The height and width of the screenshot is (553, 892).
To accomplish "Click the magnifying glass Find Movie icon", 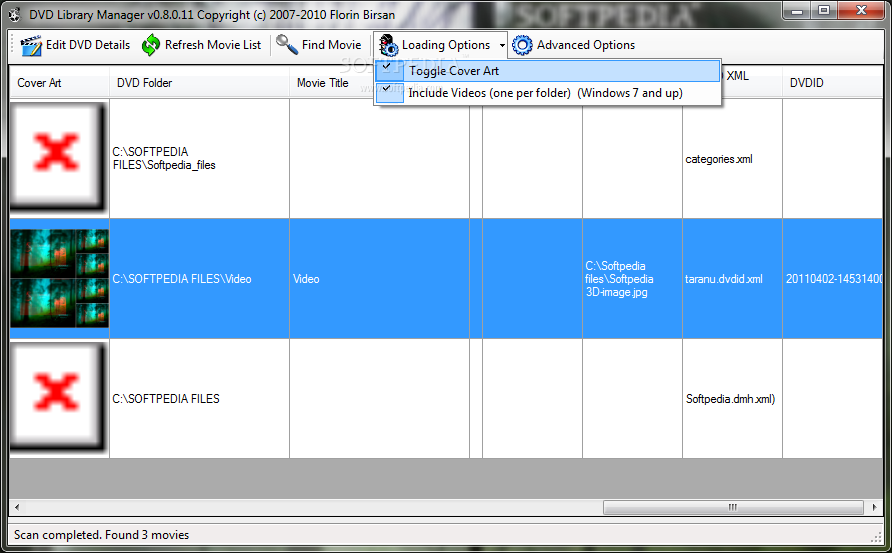I will (287, 44).
